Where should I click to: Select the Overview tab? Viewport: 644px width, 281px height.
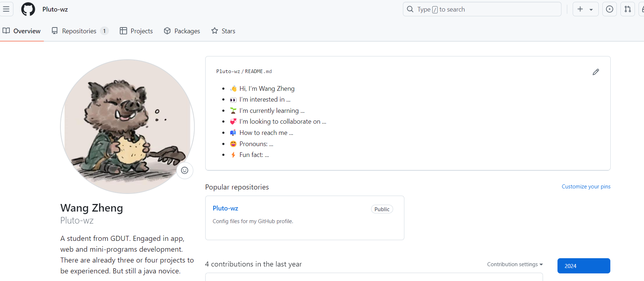(22, 31)
